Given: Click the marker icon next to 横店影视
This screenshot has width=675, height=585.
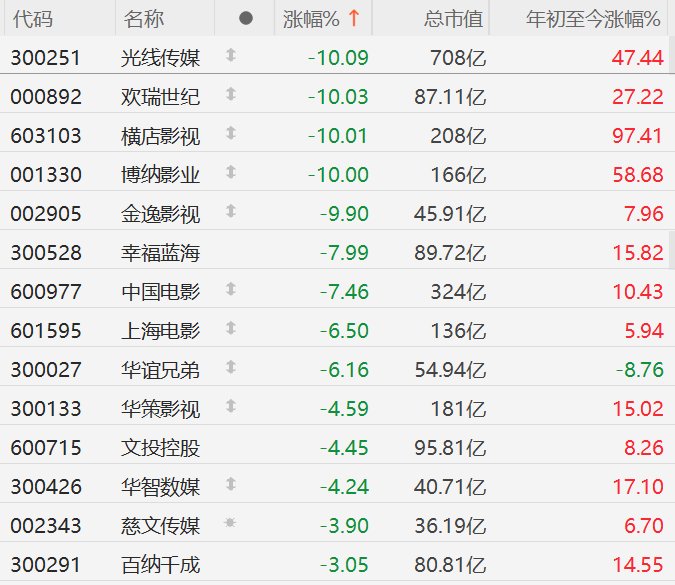Looking at the screenshot, I should point(231,133).
